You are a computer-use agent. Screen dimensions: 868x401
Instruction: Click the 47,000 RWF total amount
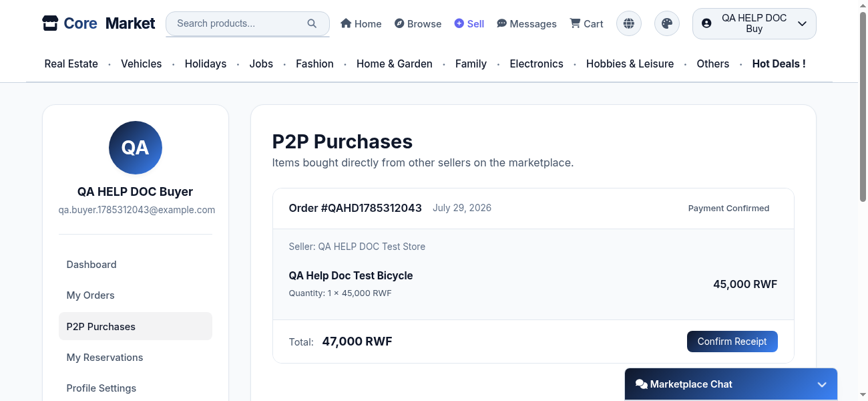[x=357, y=342]
